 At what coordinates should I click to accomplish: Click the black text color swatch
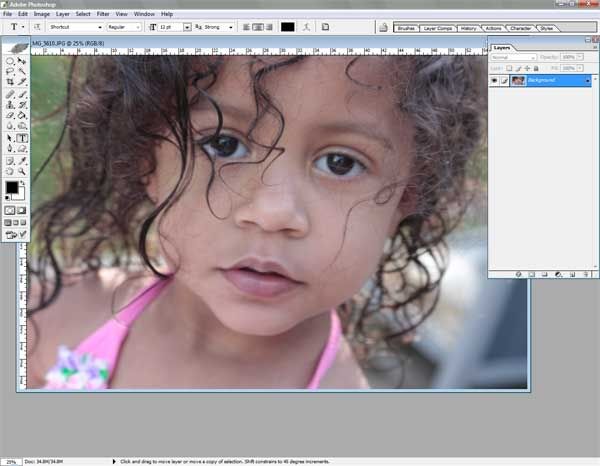click(287, 27)
